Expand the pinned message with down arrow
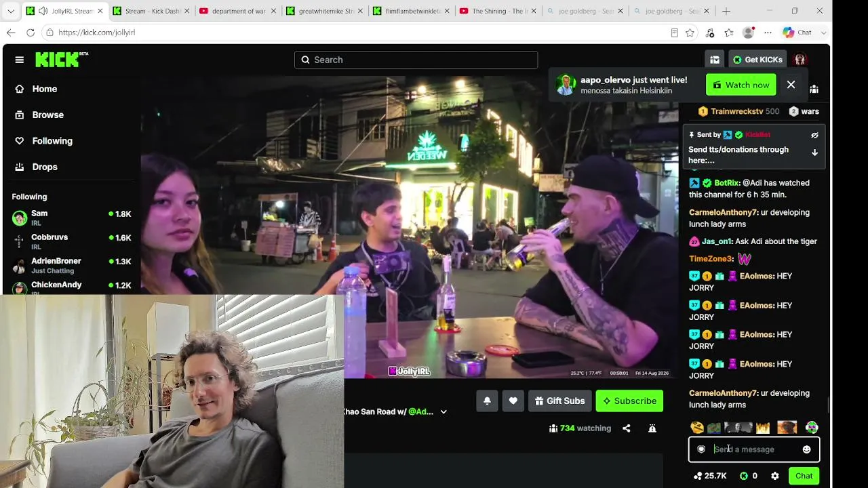The width and height of the screenshot is (868, 488). (814, 152)
